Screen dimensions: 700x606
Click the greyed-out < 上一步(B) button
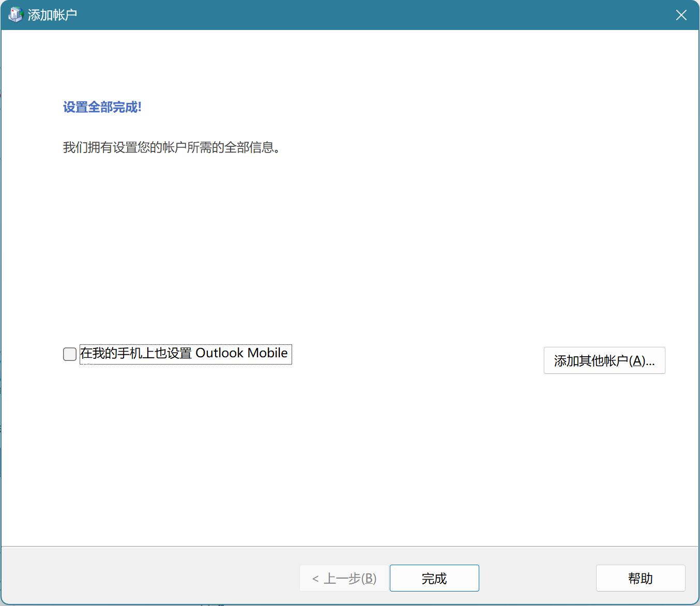coord(344,578)
